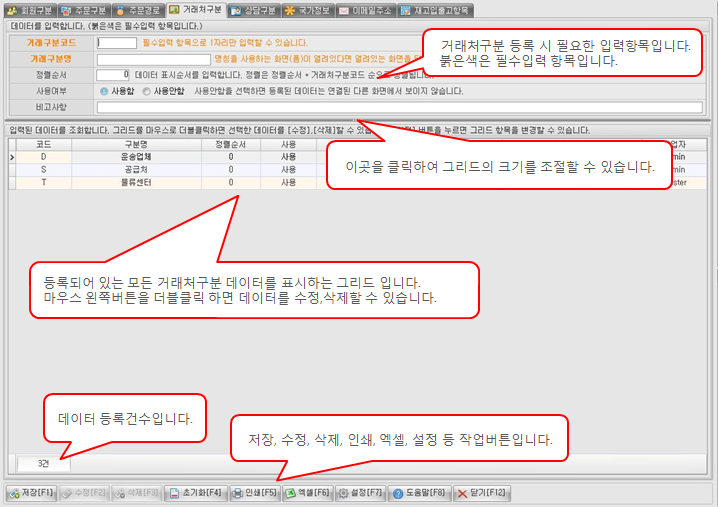Screen dimensions: 718x507
Task: Close the screen with 닫기[F12]
Action: point(482,493)
